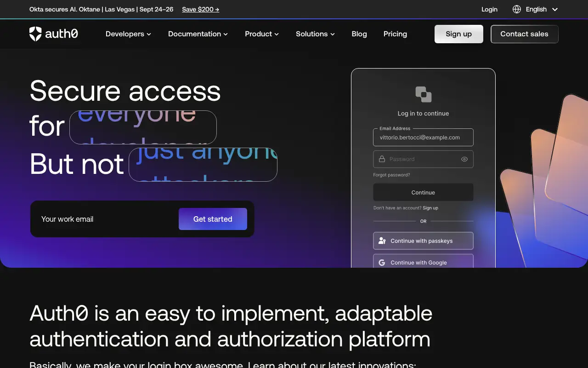Click the Log in to continue heading
The height and width of the screenshot is (368, 588).
[x=423, y=113]
